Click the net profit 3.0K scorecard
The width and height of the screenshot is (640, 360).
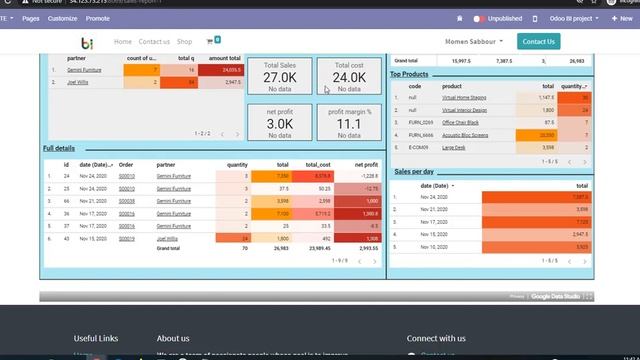(280, 122)
